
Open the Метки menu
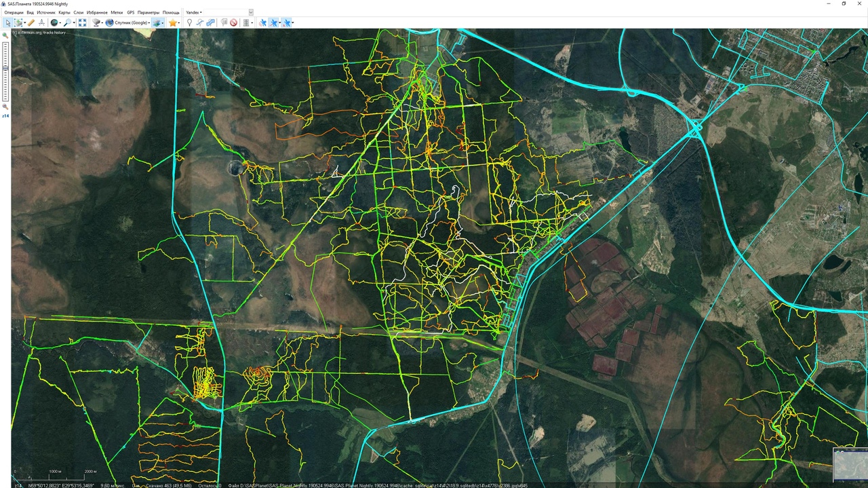pyautogui.click(x=117, y=12)
